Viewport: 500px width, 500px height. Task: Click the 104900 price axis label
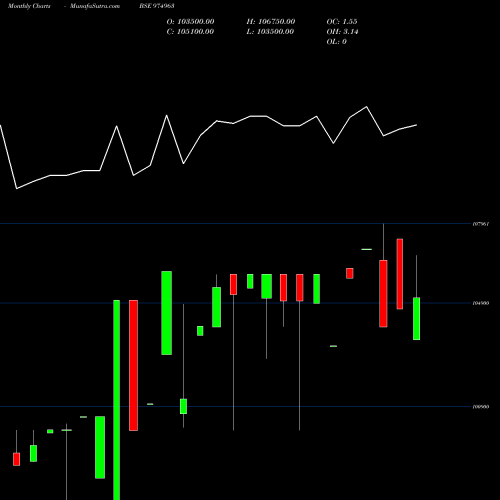[x=481, y=303]
